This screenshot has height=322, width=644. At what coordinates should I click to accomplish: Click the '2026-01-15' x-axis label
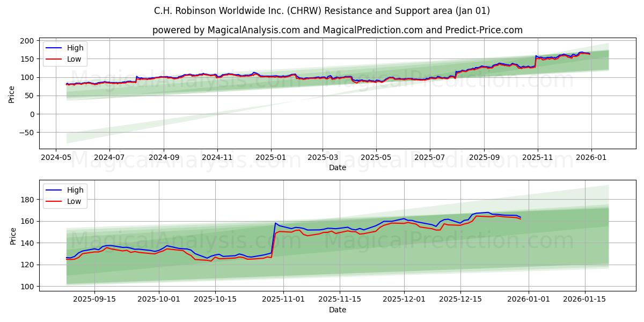click(x=584, y=299)
